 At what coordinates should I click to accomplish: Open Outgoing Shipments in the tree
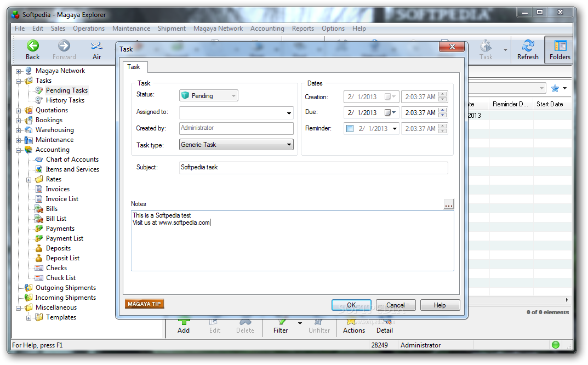tap(66, 288)
